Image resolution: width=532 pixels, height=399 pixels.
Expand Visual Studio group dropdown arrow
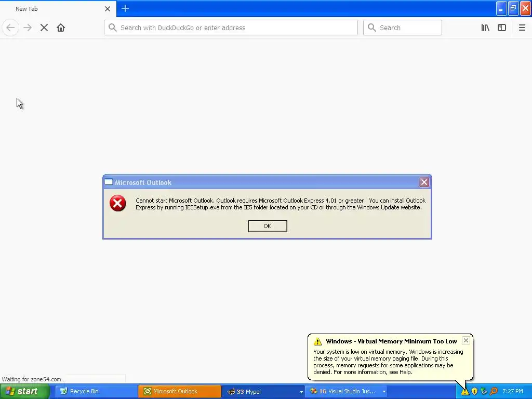tap(384, 392)
